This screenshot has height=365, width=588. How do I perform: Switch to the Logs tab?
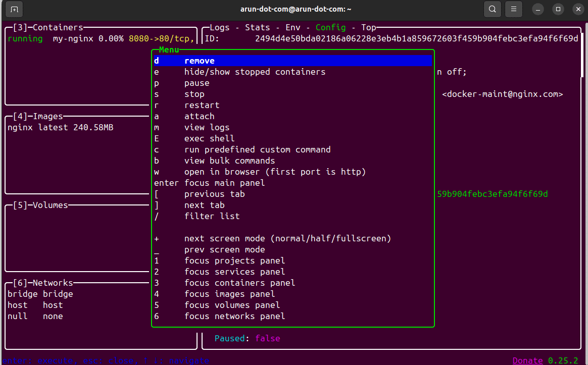click(x=219, y=27)
